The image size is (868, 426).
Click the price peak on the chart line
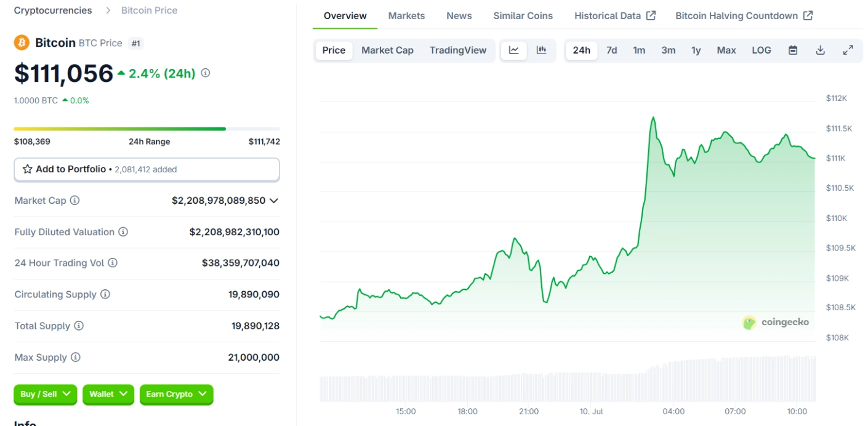click(653, 118)
